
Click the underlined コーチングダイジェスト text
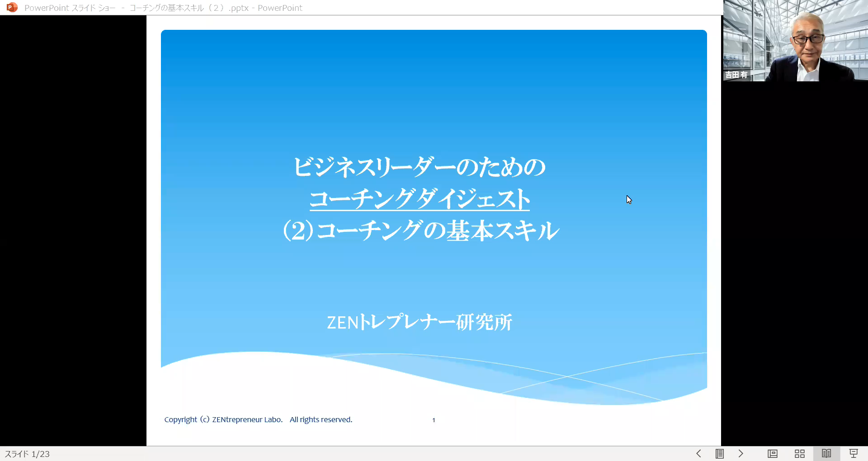[x=420, y=199]
